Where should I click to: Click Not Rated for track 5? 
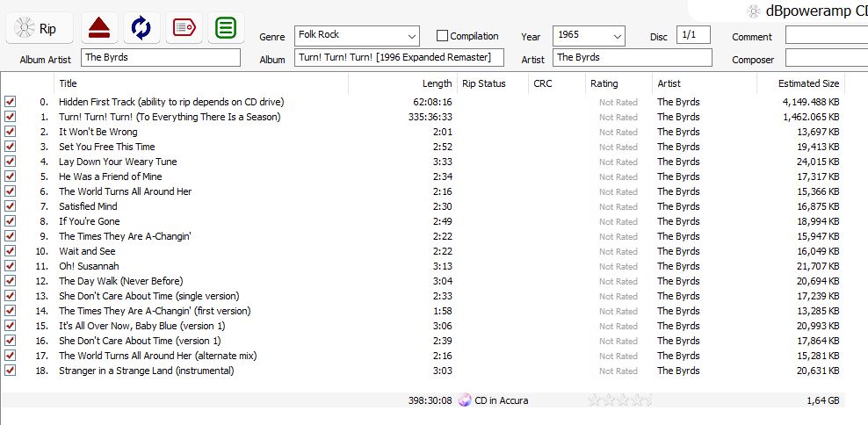(x=618, y=176)
